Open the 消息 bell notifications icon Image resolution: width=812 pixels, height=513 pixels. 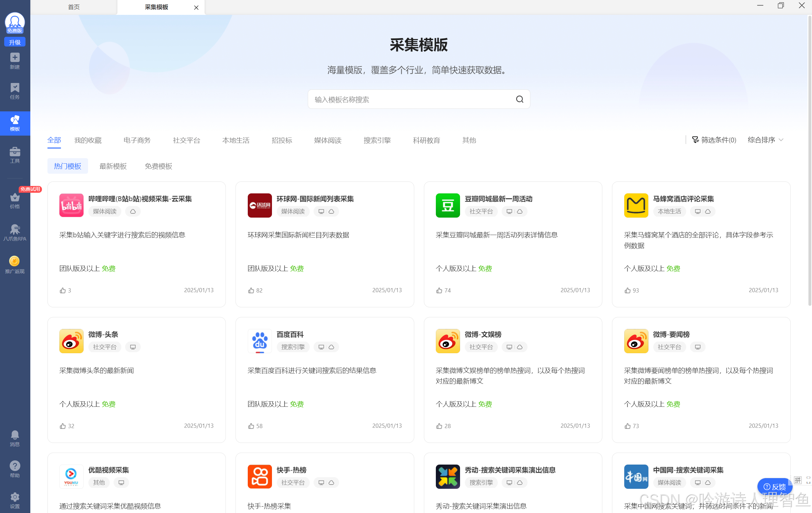click(x=15, y=435)
